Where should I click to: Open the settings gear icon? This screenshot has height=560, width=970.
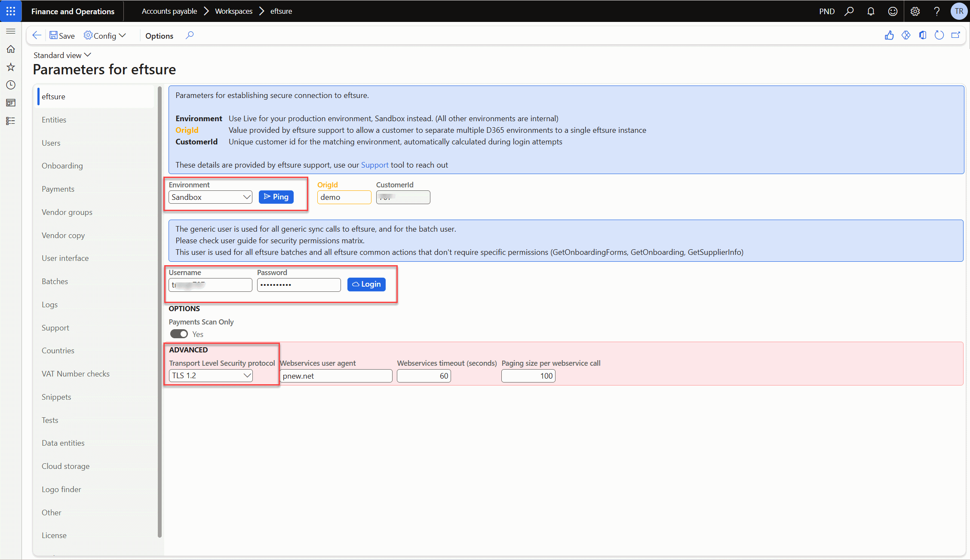[x=915, y=11]
